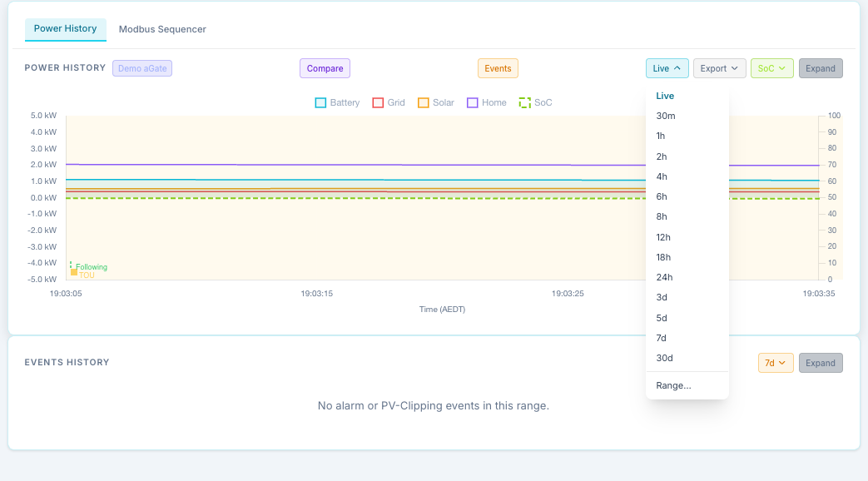Select 30m in the range menu

coord(687,116)
